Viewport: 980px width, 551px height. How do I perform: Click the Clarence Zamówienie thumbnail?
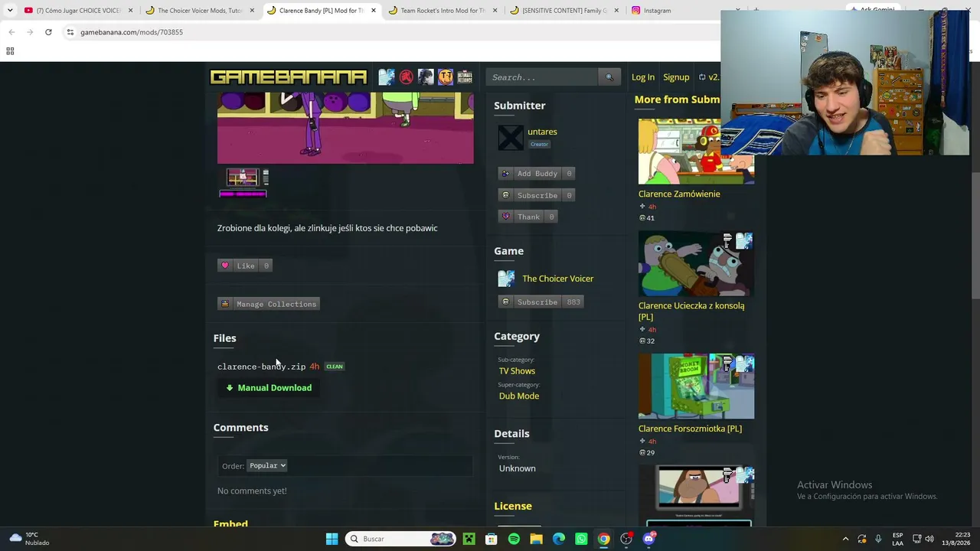click(696, 152)
